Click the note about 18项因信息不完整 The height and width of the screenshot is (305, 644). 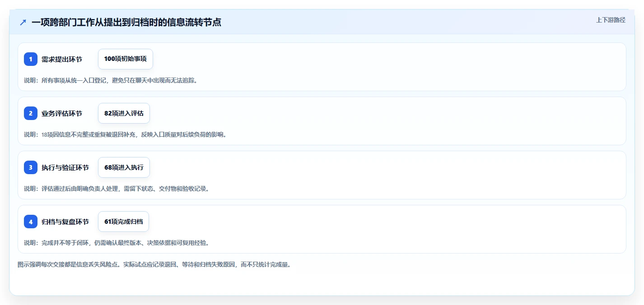point(125,134)
